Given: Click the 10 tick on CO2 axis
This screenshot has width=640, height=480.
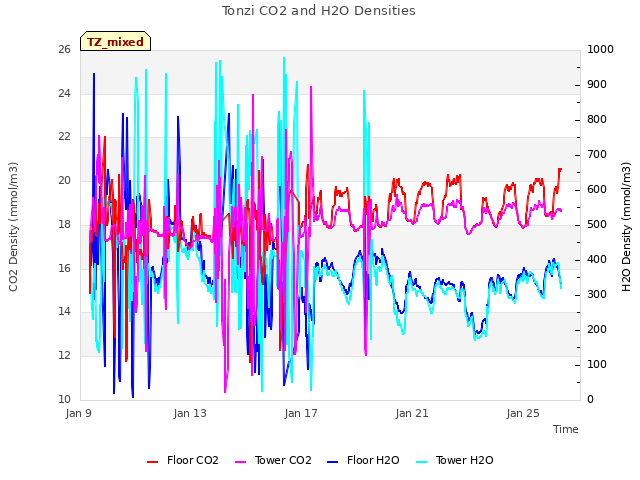Looking at the screenshot, I should tap(64, 399).
